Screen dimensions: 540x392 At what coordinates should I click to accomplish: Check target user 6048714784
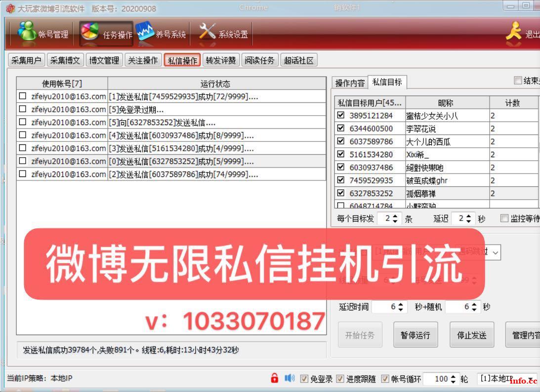pos(341,206)
